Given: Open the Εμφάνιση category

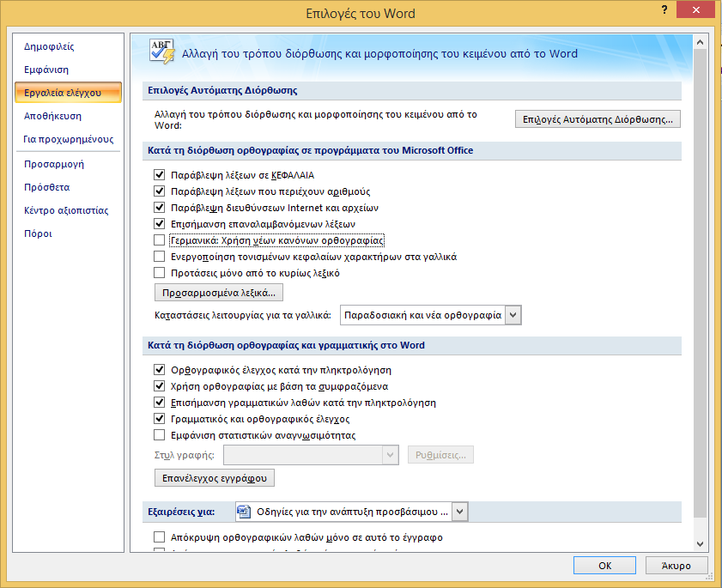Looking at the screenshot, I should tap(46, 70).
